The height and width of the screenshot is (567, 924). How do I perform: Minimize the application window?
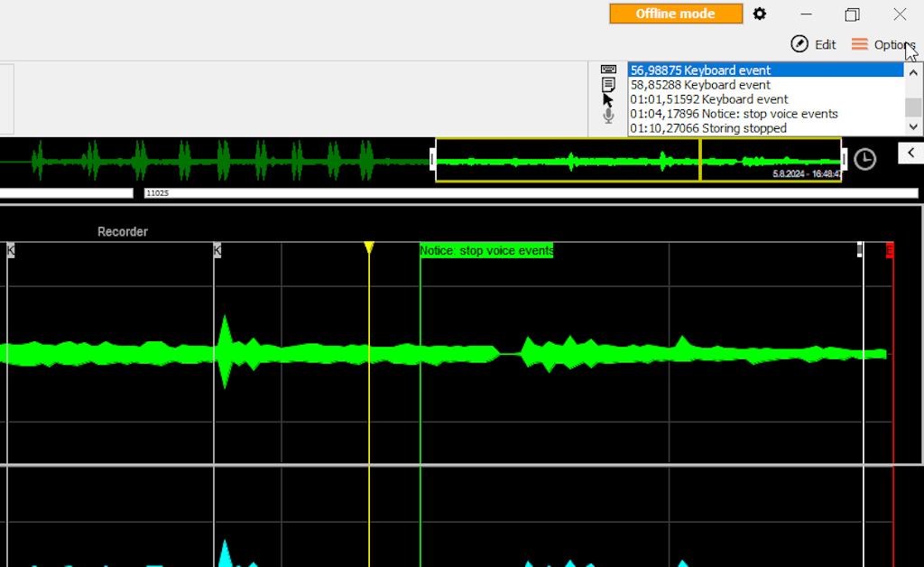tap(806, 14)
